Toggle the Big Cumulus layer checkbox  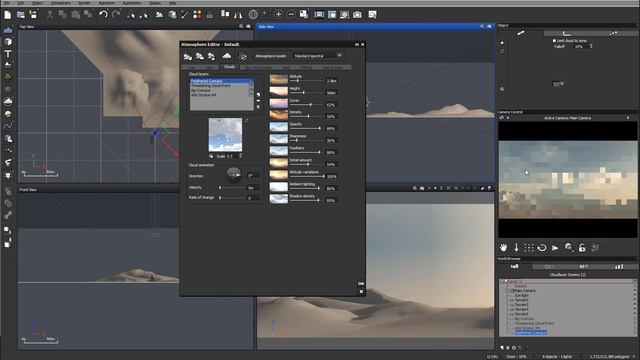coord(251,90)
